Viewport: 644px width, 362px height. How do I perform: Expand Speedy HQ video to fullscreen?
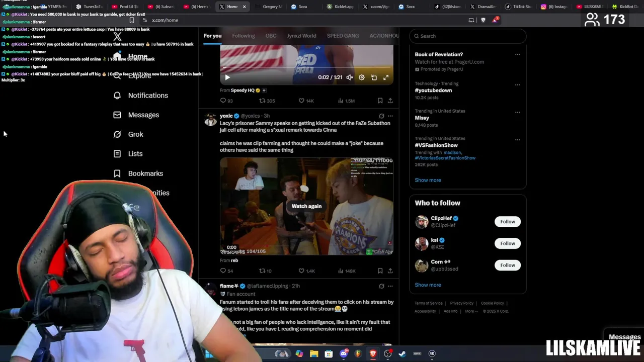pyautogui.click(x=386, y=77)
